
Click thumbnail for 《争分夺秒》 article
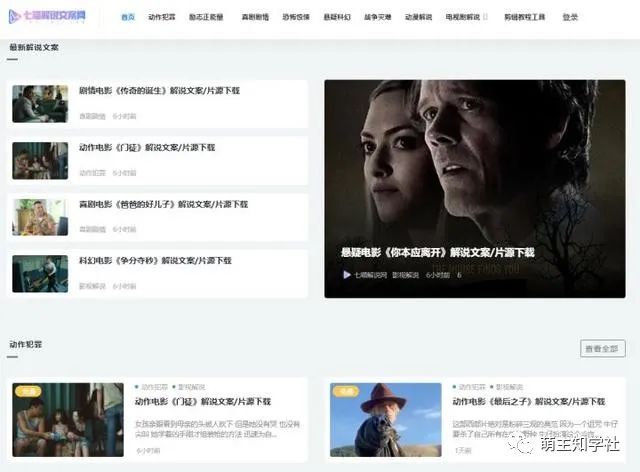click(x=40, y=274)
